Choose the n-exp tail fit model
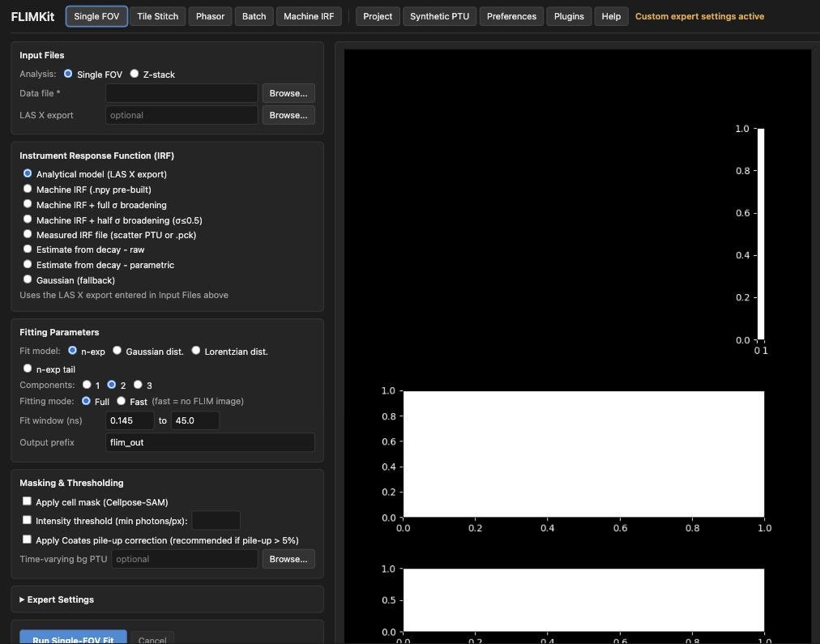This screenshot has height=644, width=820. click(28, 369)
